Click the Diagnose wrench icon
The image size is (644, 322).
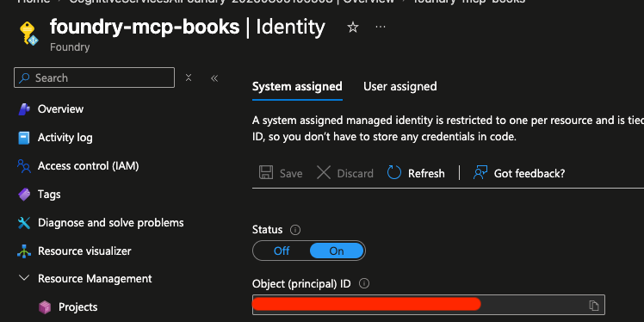pyautogui.click(x=24, y=223)
